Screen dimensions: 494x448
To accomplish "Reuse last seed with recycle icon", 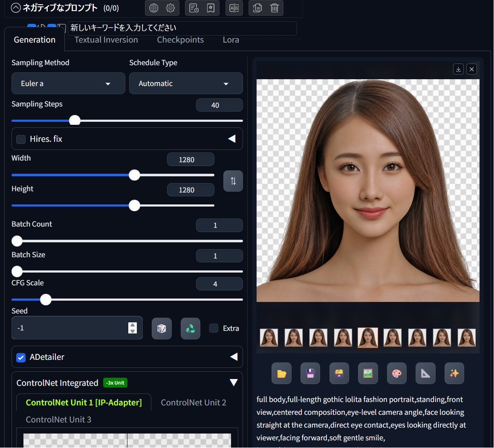I will pyautogui.click(x=191, y=329).
